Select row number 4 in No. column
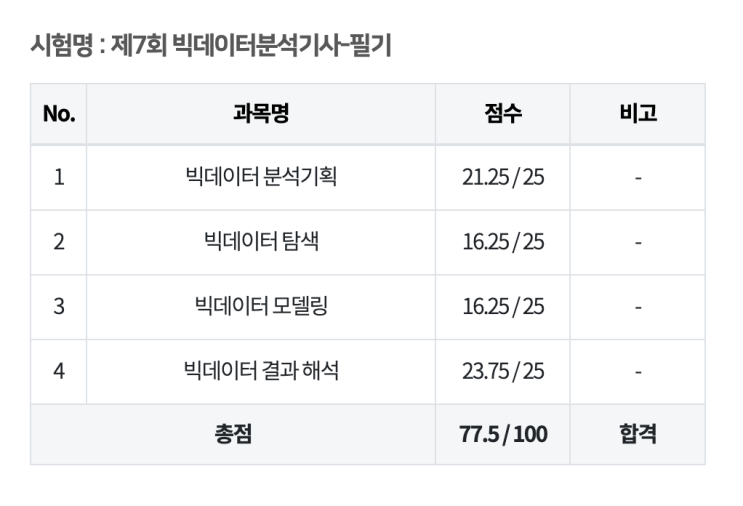 58,371
